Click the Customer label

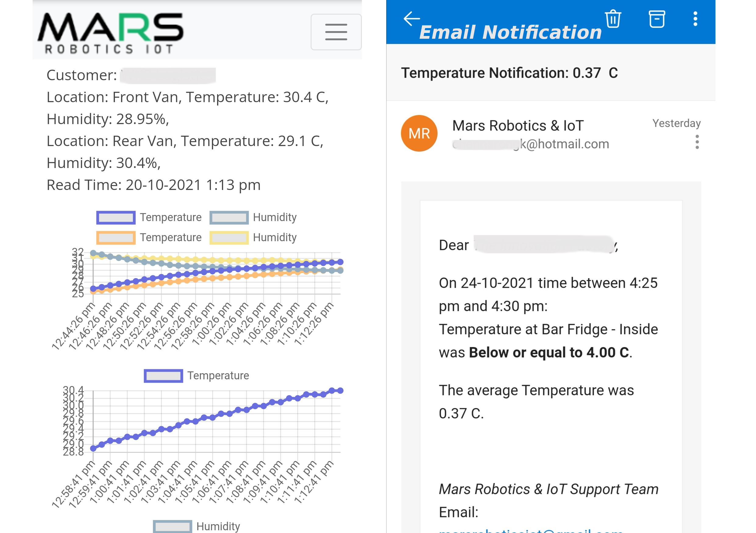pos(82,75)
